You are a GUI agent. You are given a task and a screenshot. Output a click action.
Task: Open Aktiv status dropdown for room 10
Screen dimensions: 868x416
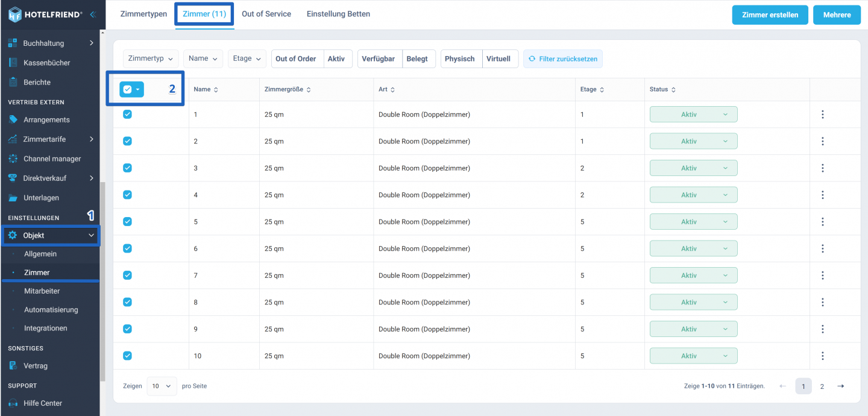(x=693, y=356)
